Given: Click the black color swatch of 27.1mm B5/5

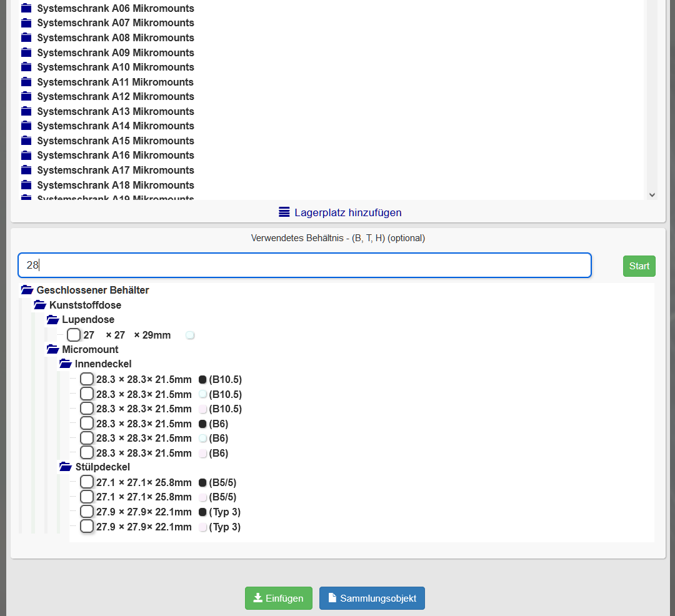Looking at the screenshot, I should click(x=202, y=482).
